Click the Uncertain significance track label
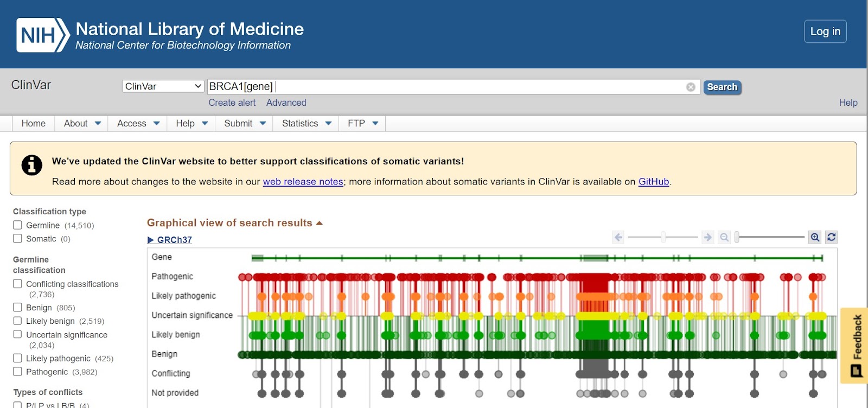The height and width of the screenshot is (408, 868). click(x=192, y=315)
